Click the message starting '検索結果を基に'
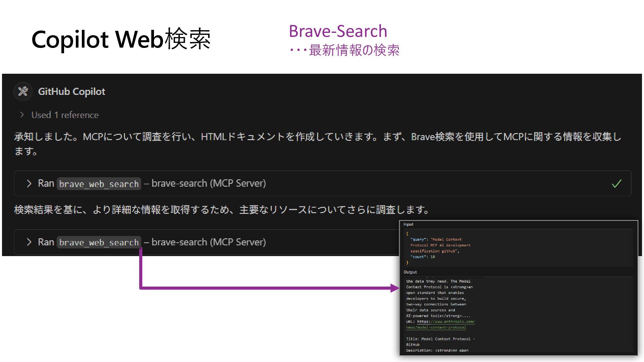The height and width of the screenshot is (362, 644). click(x=222, y=209)
